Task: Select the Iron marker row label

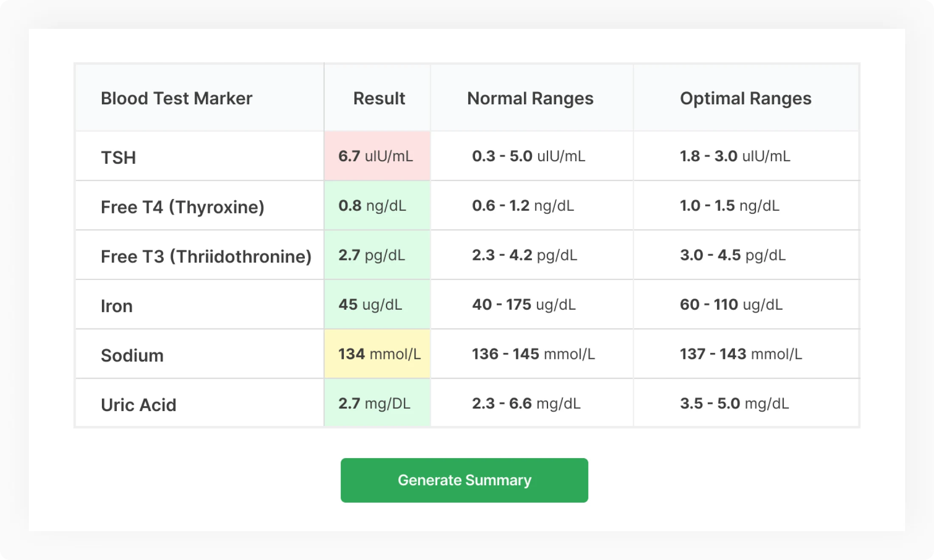Action: tap(117, 306)
